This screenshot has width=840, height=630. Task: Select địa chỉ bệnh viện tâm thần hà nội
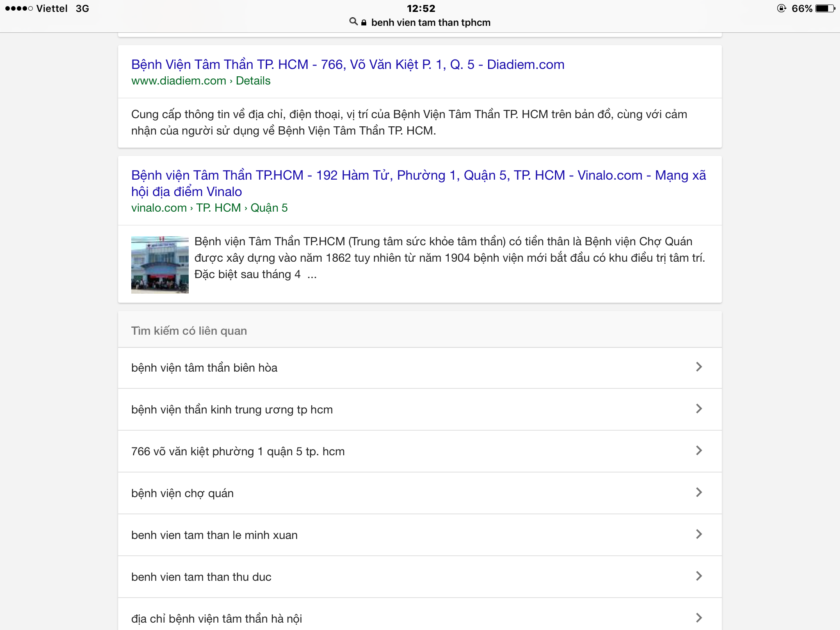tap(217, 619)
